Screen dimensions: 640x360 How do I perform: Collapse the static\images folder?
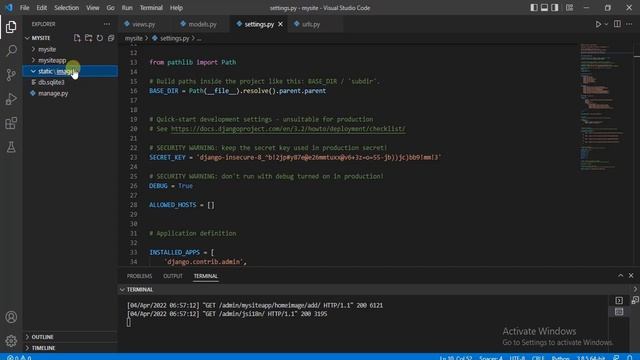(33, 71)
